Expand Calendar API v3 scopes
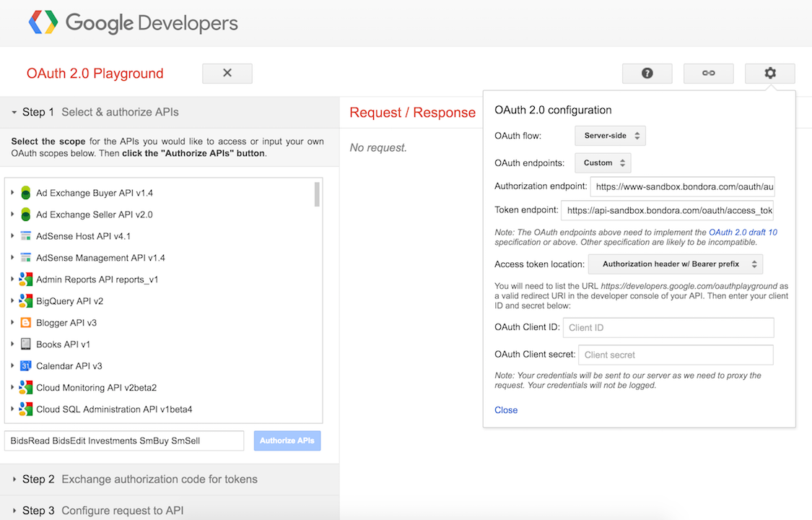 pos(12,365)
